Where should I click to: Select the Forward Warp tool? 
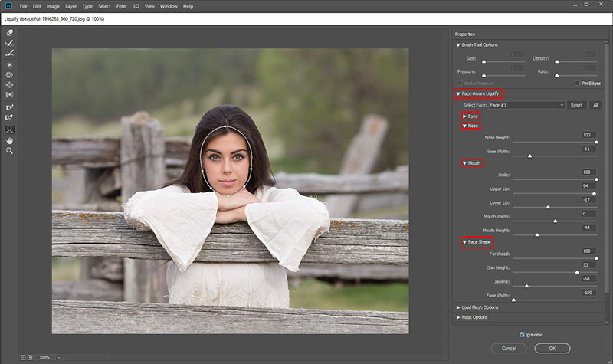(10, 33)
